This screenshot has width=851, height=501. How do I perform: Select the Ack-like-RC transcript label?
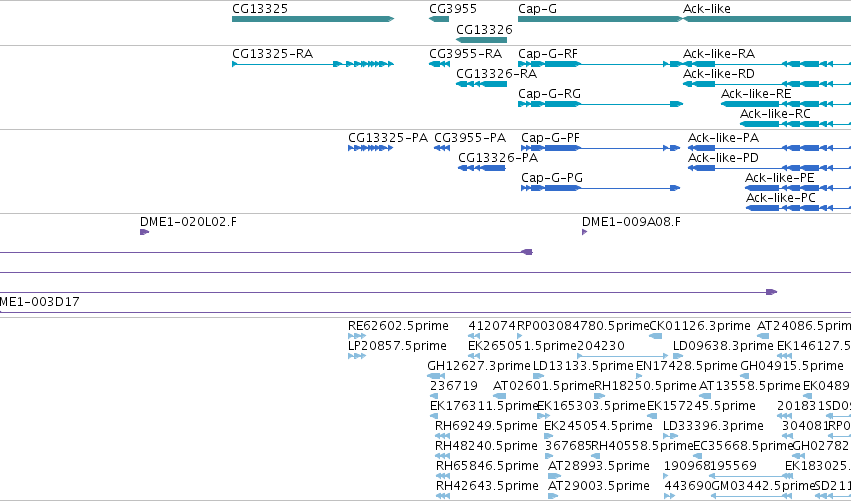[x=775, y=114]
